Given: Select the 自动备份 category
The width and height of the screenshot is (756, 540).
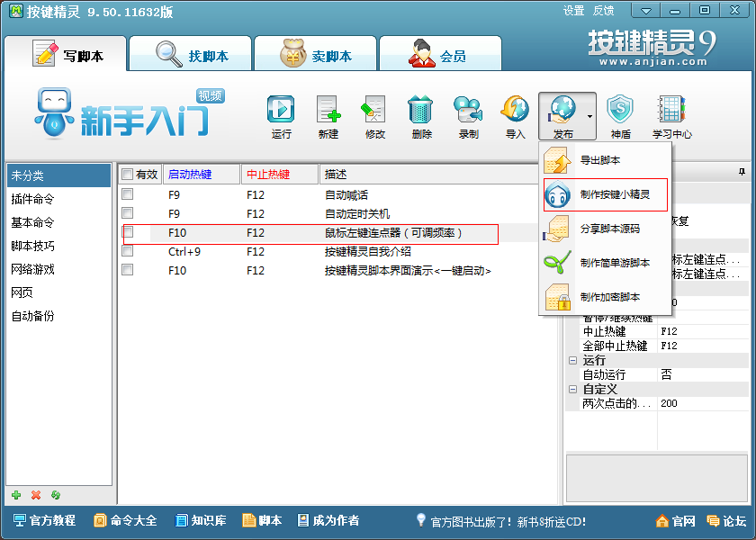Looking at the screenshot, I should 58,316.
